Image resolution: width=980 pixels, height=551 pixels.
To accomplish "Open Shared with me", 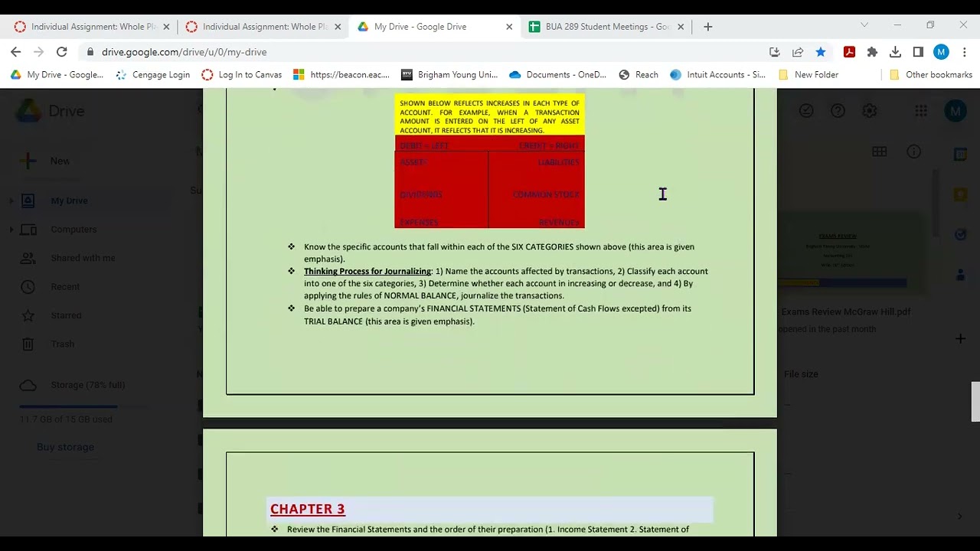I will tap(83, 258).
